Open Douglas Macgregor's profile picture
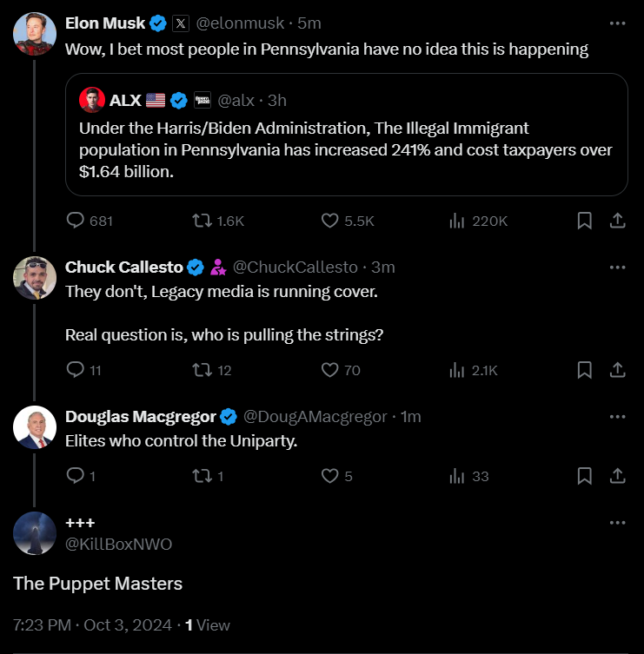This screenshot has width=644, height=654. 36,427
